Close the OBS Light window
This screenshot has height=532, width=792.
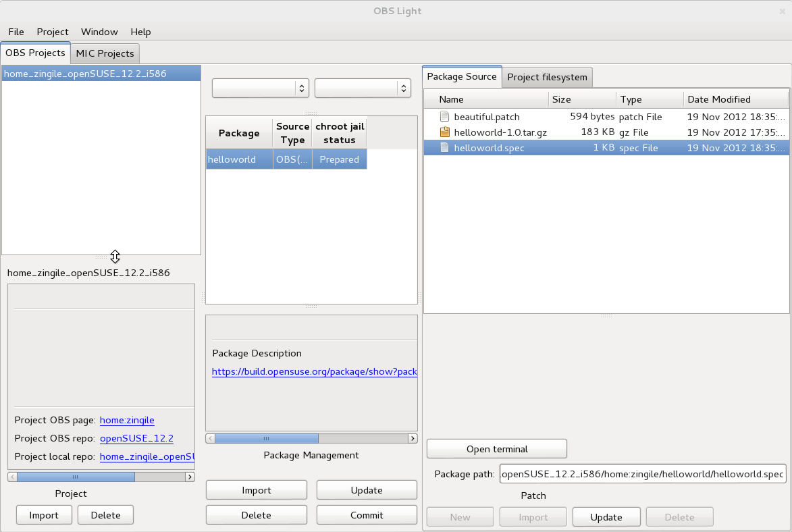point(783,11)
